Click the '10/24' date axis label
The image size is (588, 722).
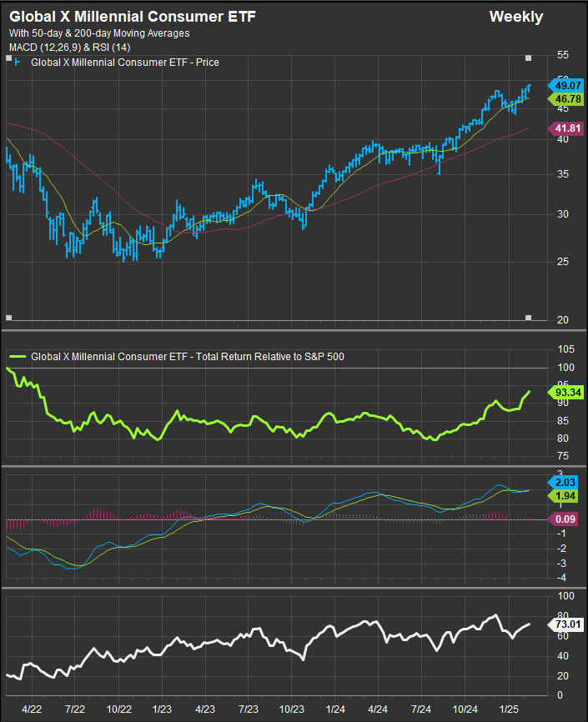(x=465, y=709)
